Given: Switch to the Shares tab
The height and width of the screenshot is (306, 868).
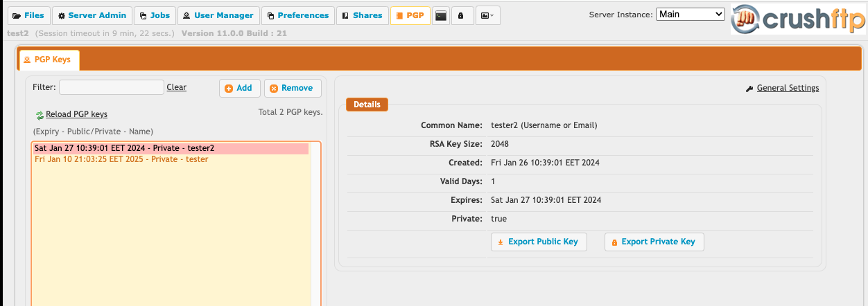Looking at the screenshot, I should [x=362, y=15].
